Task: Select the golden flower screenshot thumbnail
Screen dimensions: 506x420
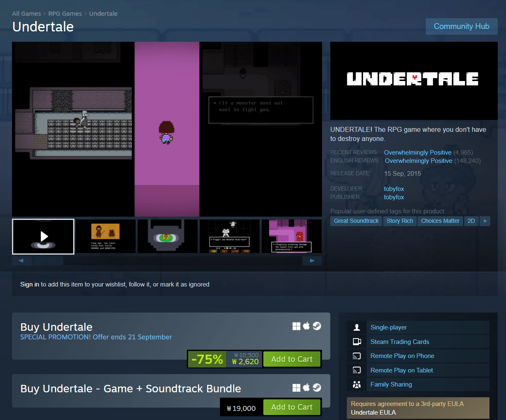Action: click(167, 236)
